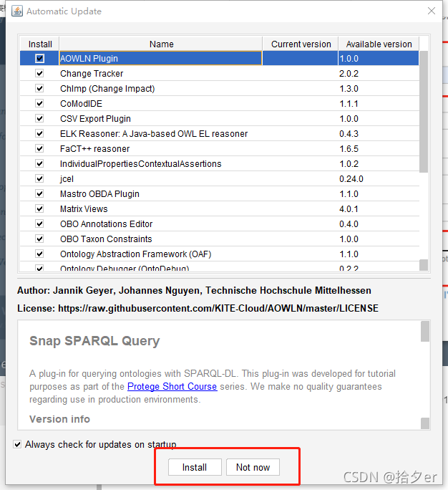Uncheck Change Tracker install checkbox
This screenshot has height=490, width=448.
coord(39,74)
